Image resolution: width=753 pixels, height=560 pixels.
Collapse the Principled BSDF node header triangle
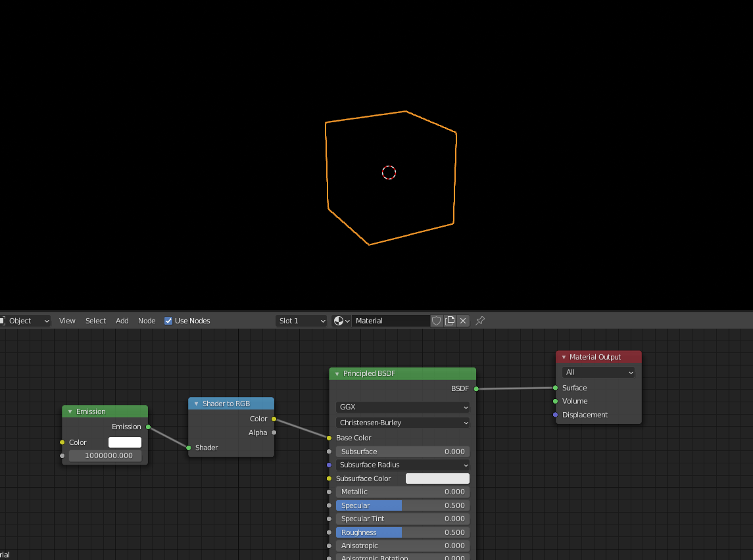tap(336, 373)
